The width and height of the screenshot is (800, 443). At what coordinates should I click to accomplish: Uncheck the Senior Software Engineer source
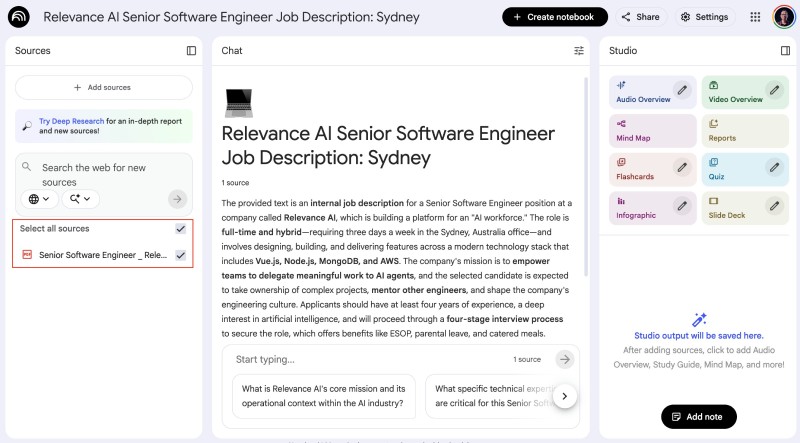pyautogui.click(x=180, y=256)
